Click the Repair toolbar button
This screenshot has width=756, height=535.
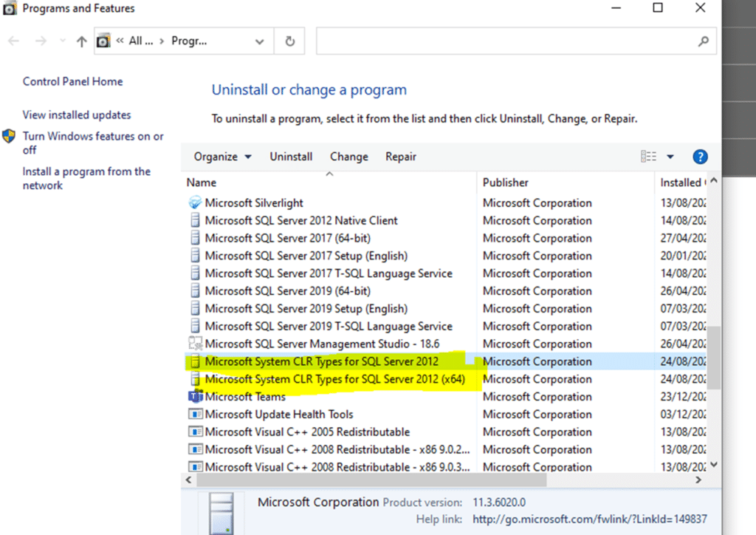(401, 157)
